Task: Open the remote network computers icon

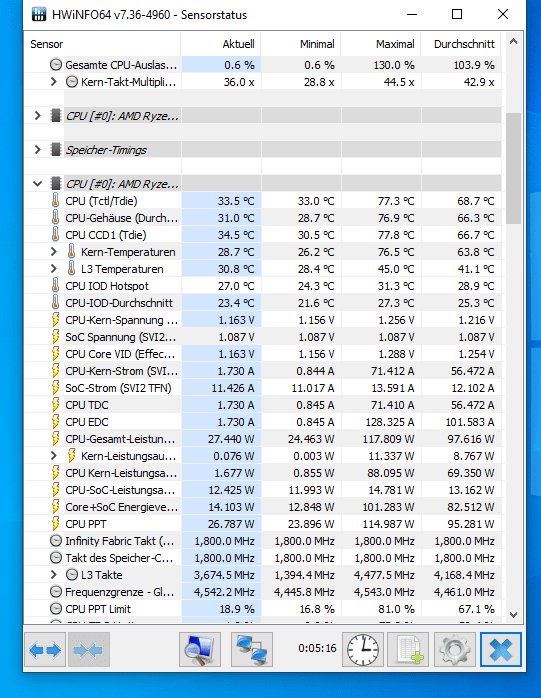Action: 252,650
